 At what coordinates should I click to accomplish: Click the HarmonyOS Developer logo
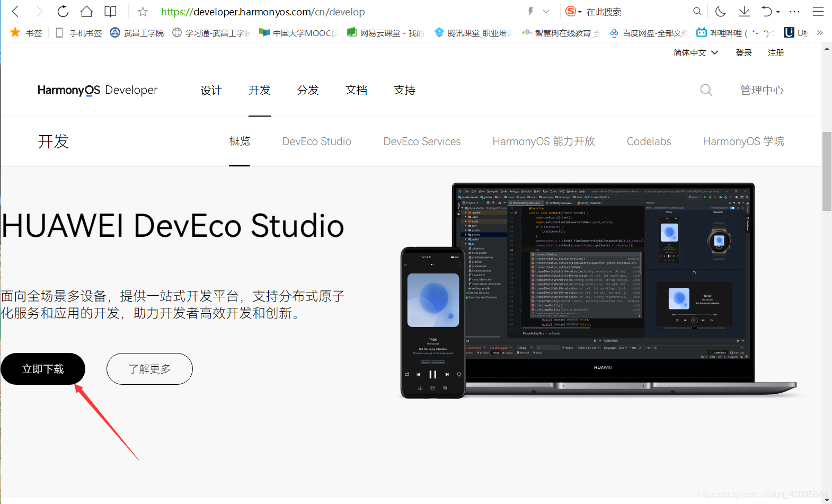click(x=98, y=90)
